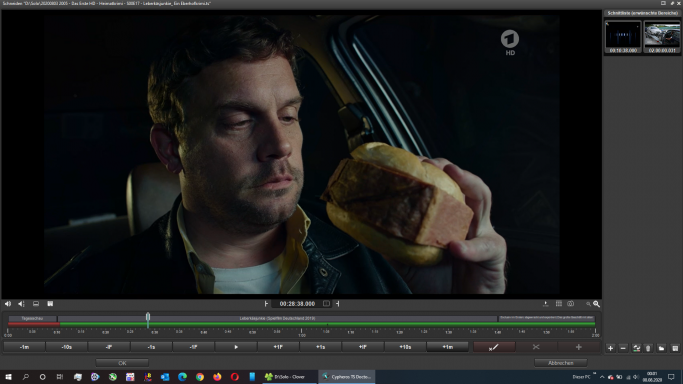The image size is (683, 384).
Task: Select the Leberkäsjunkie segment label on timeline
Action: [277, 318]
